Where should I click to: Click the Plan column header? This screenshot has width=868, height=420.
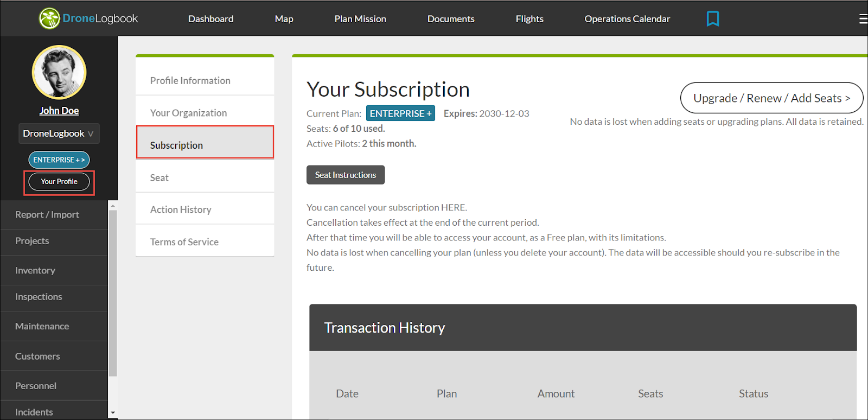click(447, 394)
